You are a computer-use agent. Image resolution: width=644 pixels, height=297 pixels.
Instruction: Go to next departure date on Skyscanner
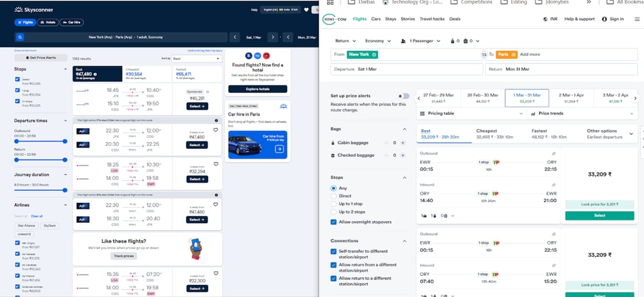[x=273, y=37]
